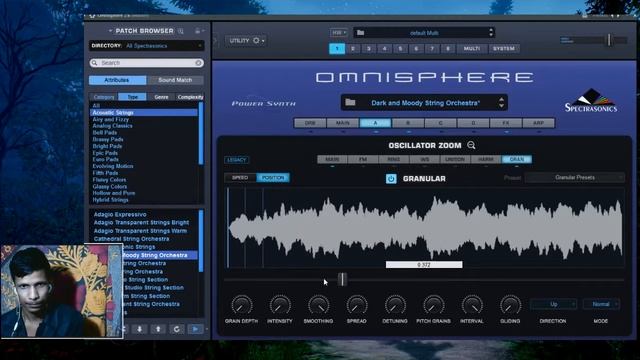The height and width of the screenshot is (360, 640).
Task: Adjust the Spread knob
Action: pyautogui.click(x=357, y=305)
